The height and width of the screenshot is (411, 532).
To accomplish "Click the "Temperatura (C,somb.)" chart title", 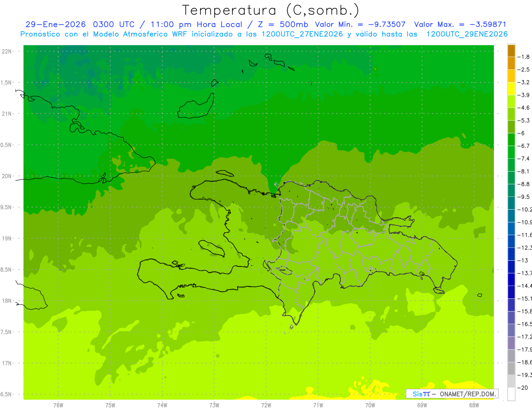I will [x=270, y=10].
